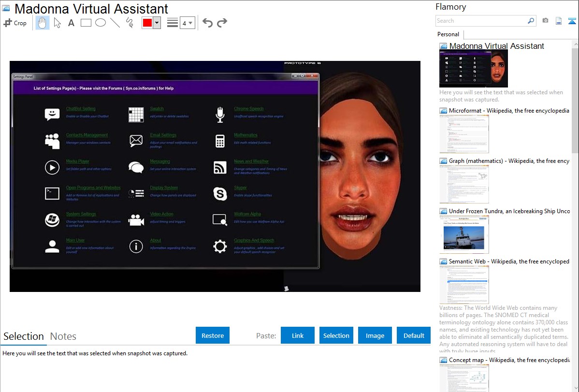Click the Restore button
Viewport: 579px width, 392px height.
213,335
